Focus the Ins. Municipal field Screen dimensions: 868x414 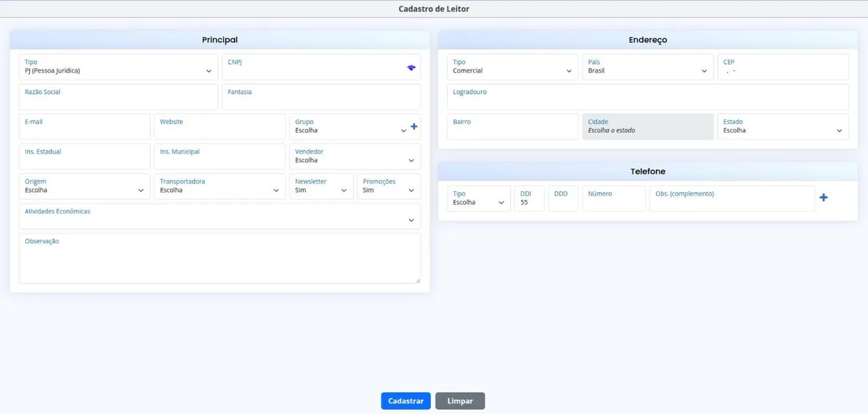point(219,156)
